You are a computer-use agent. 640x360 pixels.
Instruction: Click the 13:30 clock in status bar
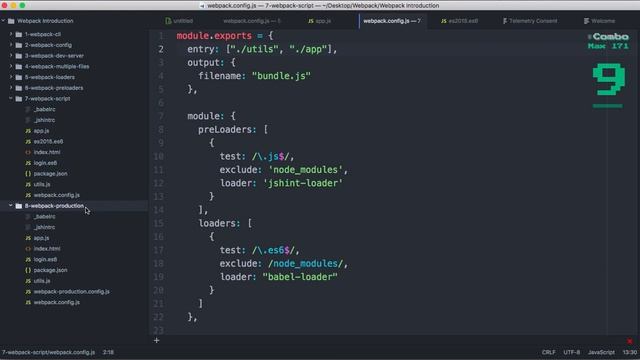coord(629,352)
